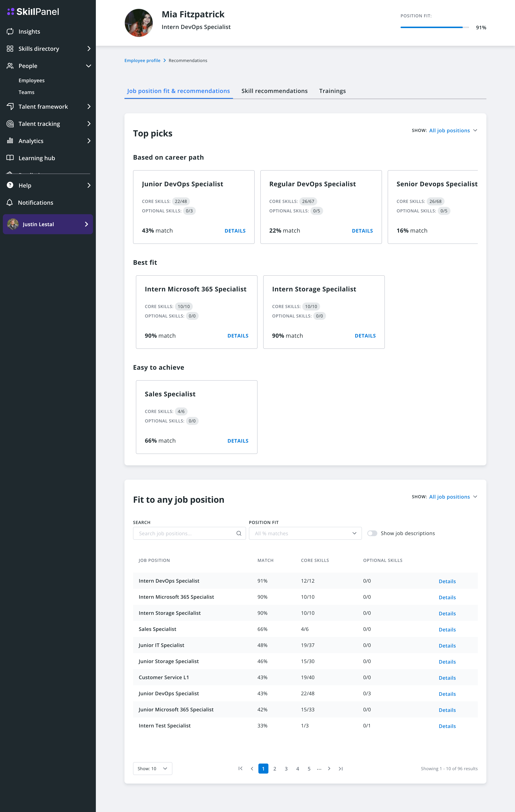
Task: Click the Employee profile breadcrumb link
Action: tap(142, 61)
